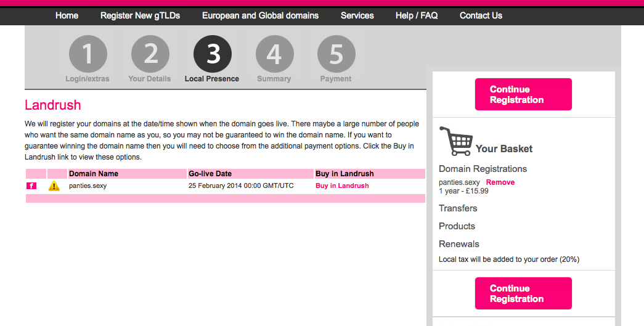Click the top Continue Registration button
Image resolution: width=644 pixels, height=326 pixels.
[x=523, y=94]
